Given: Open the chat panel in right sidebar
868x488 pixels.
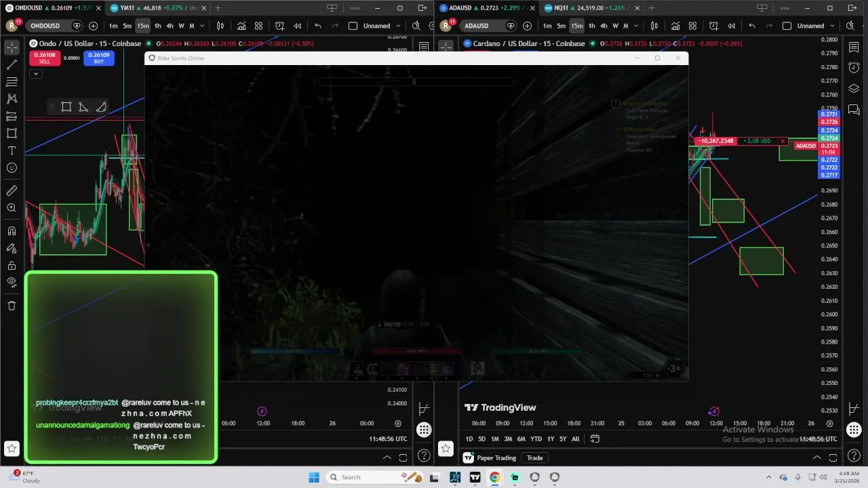Looking at the screenshot, I should 854,110.
